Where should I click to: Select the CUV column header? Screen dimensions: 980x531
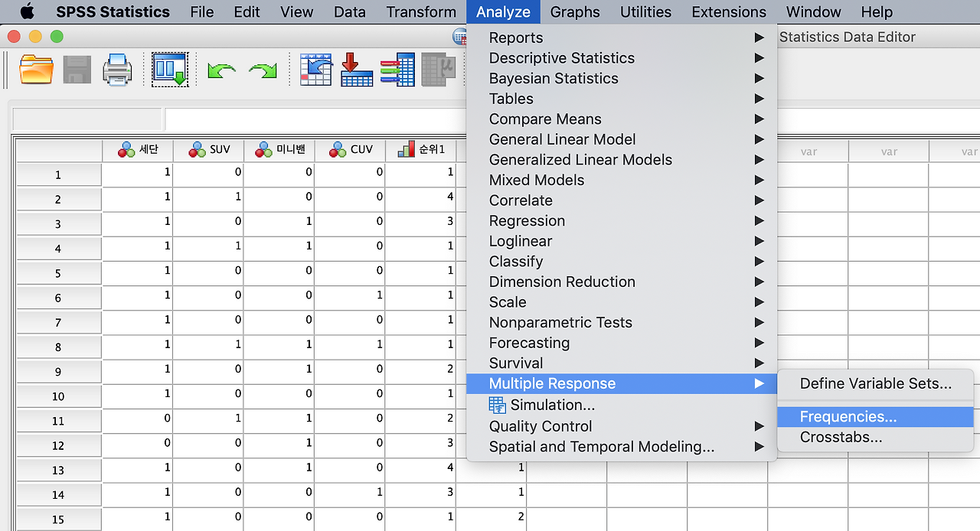(x=349, y=151)
